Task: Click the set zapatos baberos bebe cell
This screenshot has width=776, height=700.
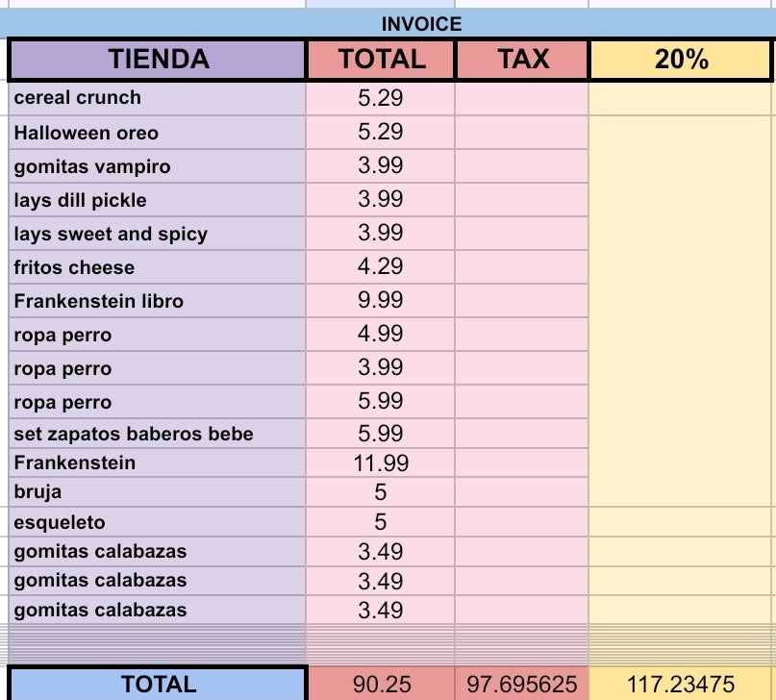Action: 158,434
